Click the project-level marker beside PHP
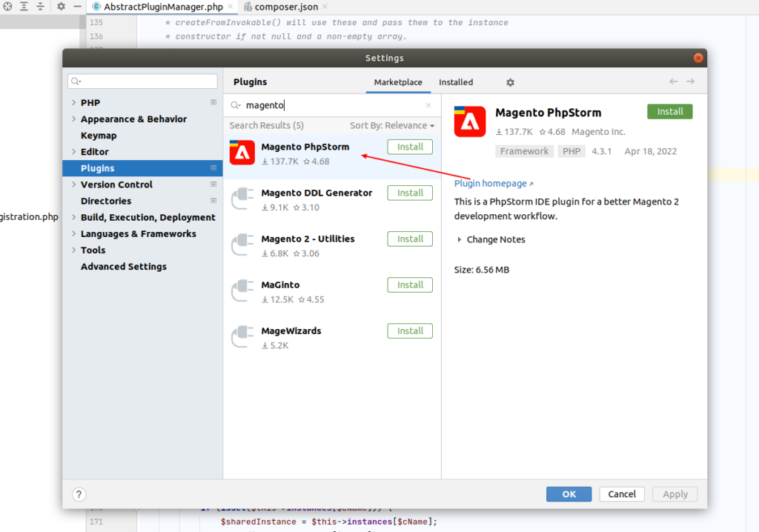Viewport: 759px width, 532px height. point(213,102)
